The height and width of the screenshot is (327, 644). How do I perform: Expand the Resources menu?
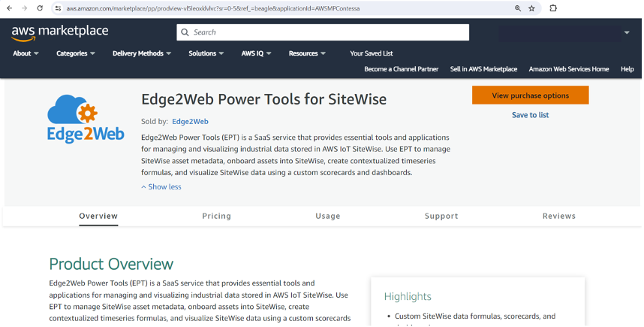[307, 53]
